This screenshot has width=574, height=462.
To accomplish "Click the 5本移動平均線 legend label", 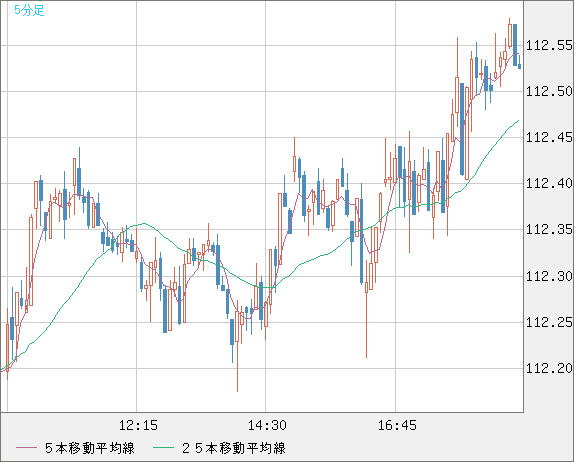I will click(90, 448).
